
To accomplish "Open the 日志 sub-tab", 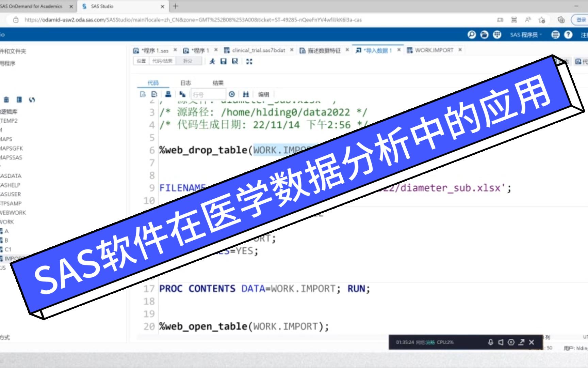I will (x=185, y=83).
